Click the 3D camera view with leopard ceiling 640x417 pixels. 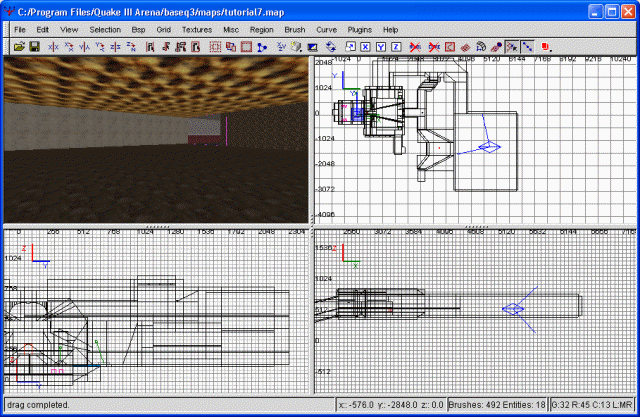156,140
